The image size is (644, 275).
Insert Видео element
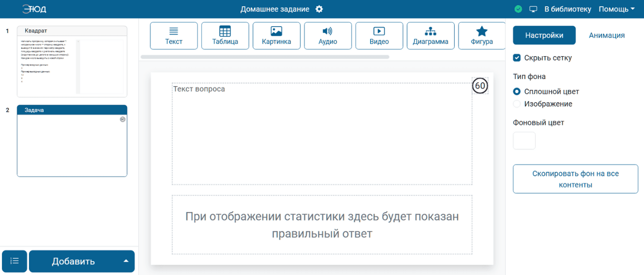(x=379, y=36)
